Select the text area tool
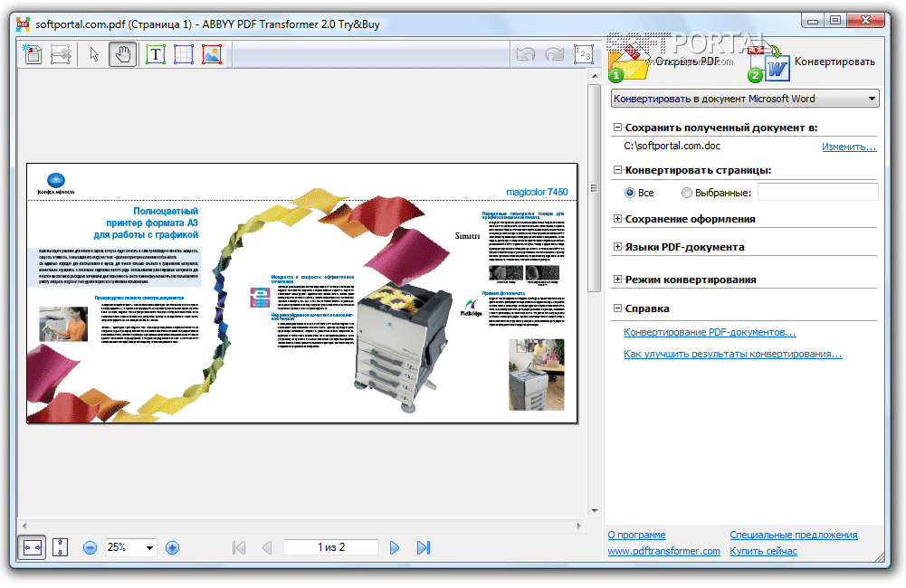The height and width of the screenshot is (588, 906). (156, 54)
